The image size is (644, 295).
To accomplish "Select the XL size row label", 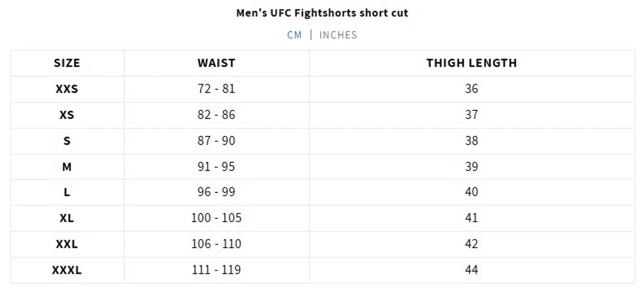I will [67, 218].
